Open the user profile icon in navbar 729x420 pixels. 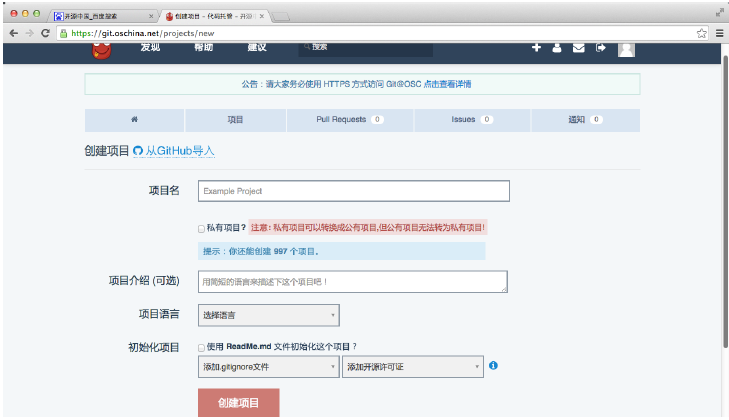pyautogui.click(x=557, y=48)
